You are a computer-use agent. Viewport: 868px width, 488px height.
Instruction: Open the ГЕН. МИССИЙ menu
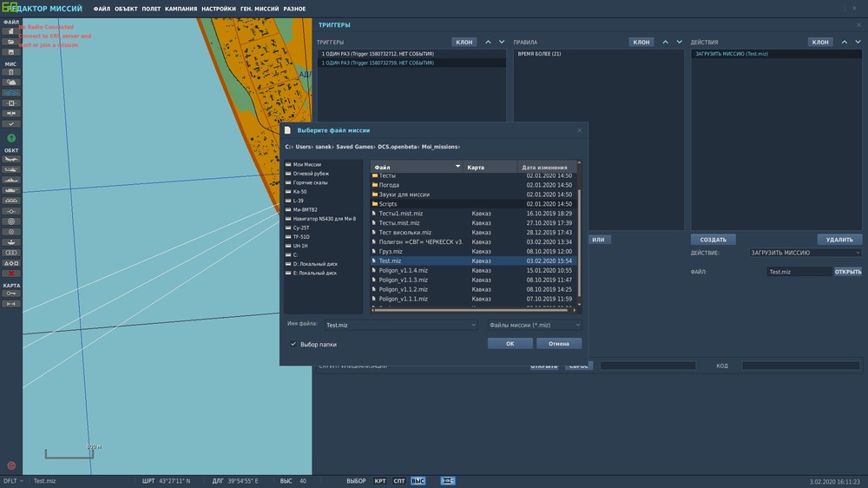click(260, 9)
